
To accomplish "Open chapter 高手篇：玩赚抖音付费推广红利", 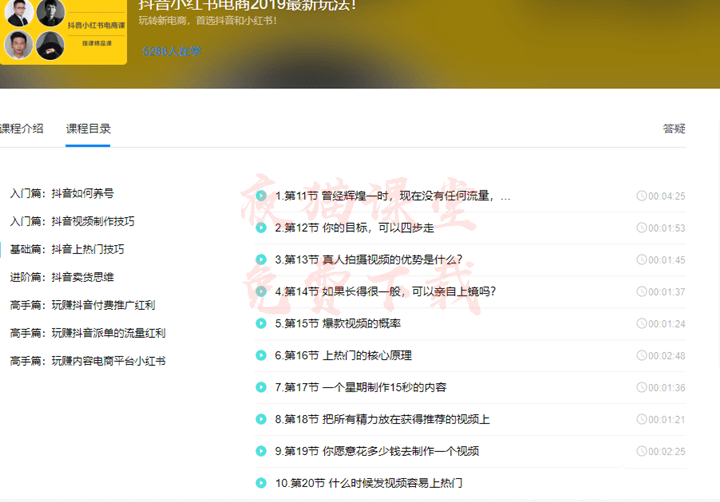I will [83, 305].
